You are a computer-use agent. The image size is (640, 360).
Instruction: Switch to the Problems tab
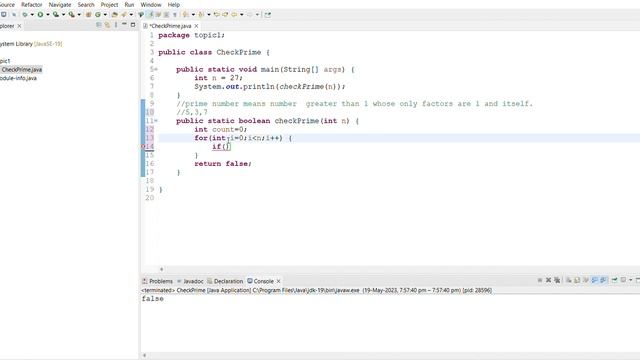[158, 281]
